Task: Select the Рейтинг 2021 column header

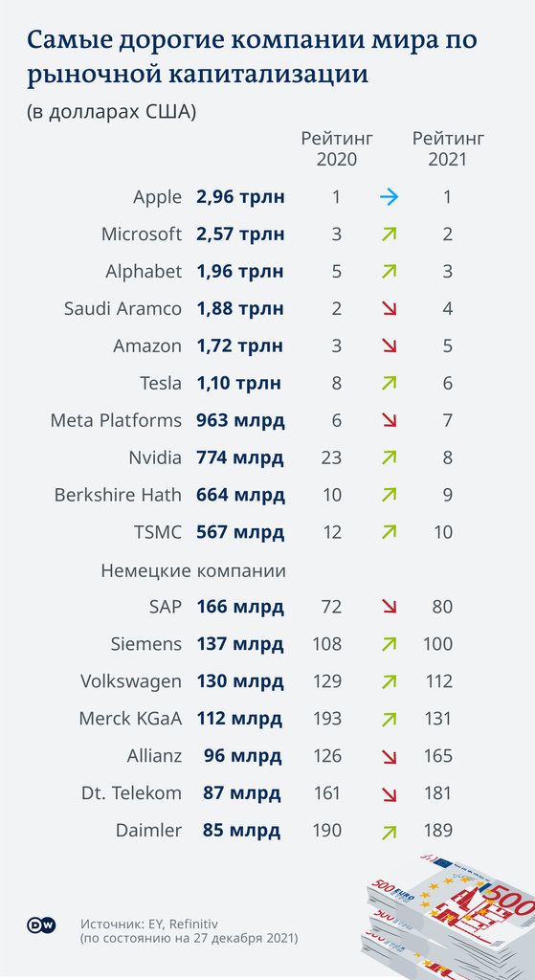Action: [448, 148]
